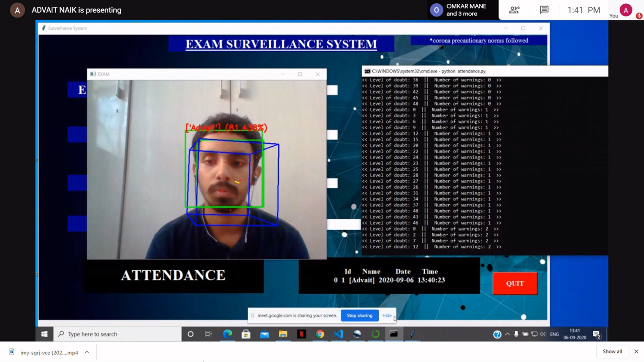Open Google Chrome in the taskbar

pyautogui.click(x=320, y=334)
